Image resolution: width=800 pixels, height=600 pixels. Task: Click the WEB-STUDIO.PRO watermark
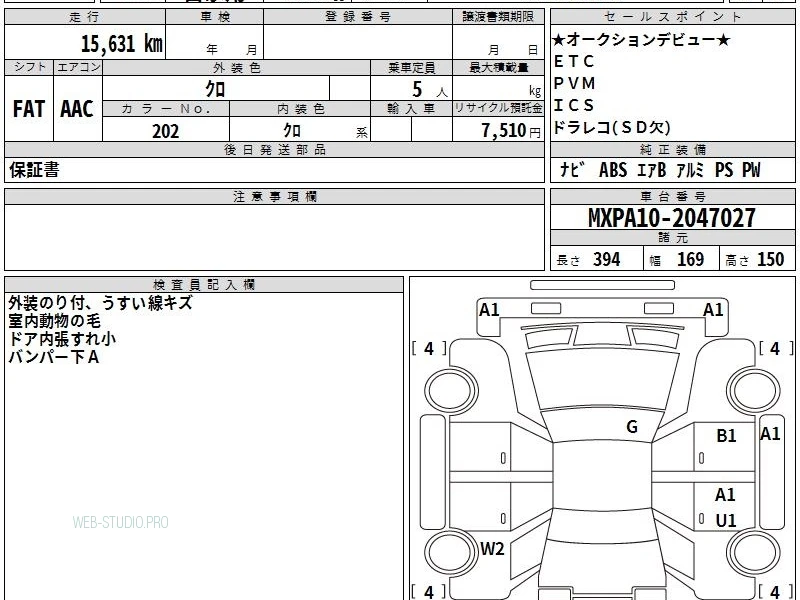(120, 522)
